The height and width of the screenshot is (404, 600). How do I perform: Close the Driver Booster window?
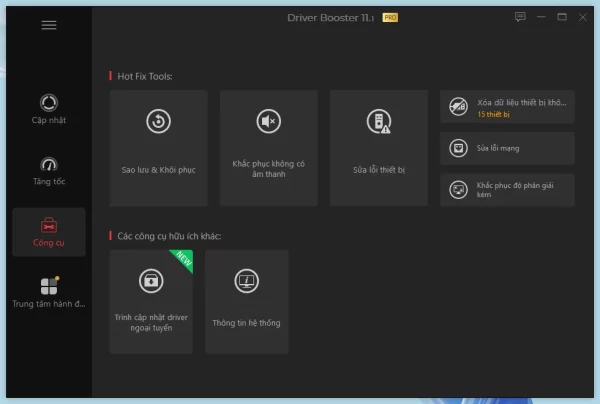pyautogui.click(x=583, y=17)
